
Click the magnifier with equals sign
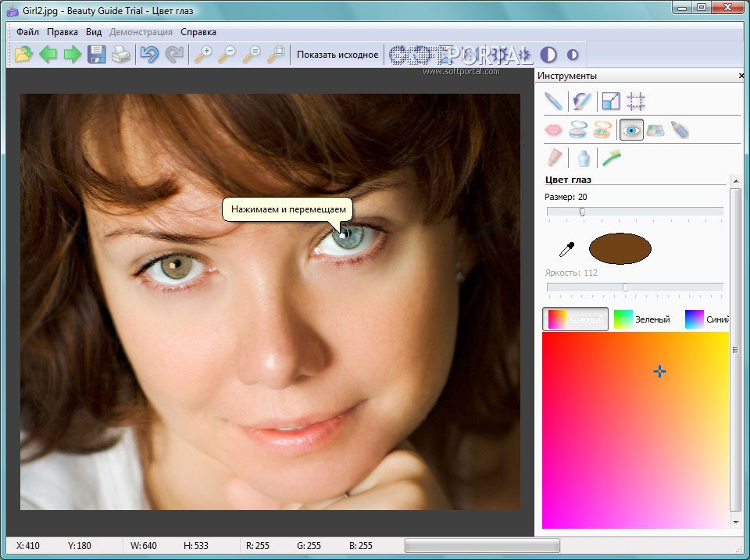pos(251,55)
